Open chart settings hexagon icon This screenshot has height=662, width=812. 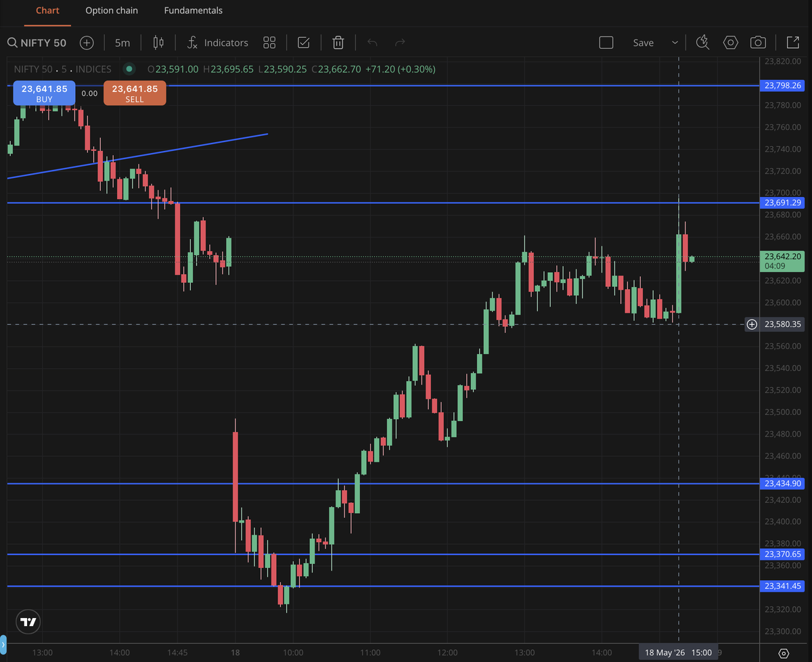(731, 43)
